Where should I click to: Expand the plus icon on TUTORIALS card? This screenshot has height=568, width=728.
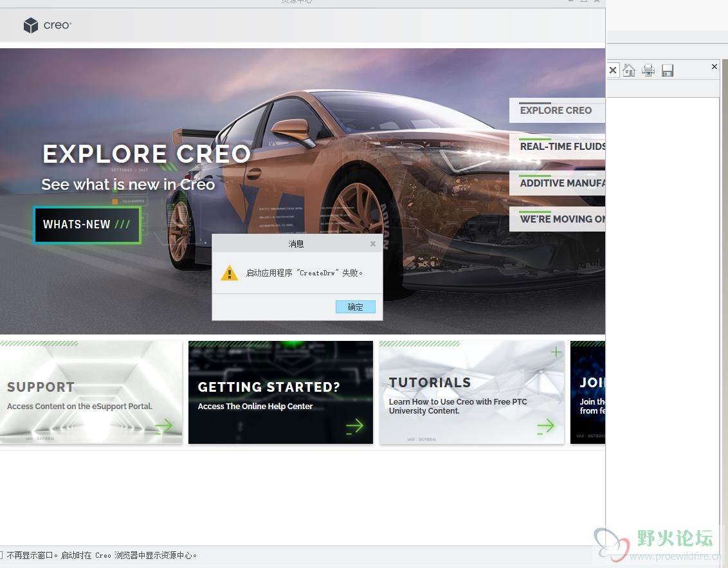[x=556, y=352]
